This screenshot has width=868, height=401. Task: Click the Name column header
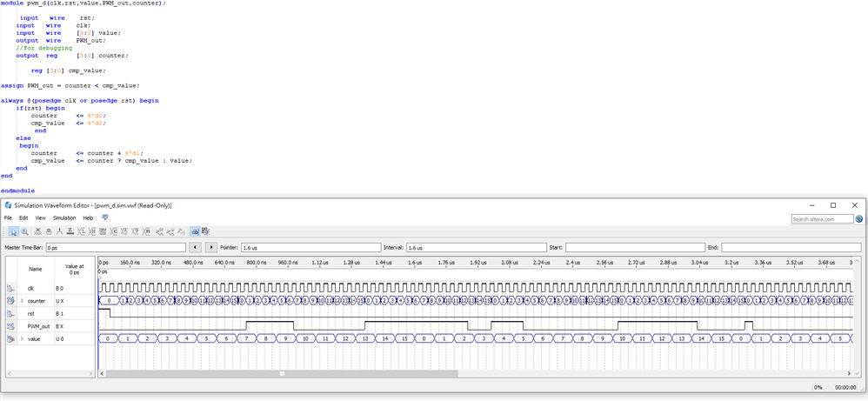point(36,269)
